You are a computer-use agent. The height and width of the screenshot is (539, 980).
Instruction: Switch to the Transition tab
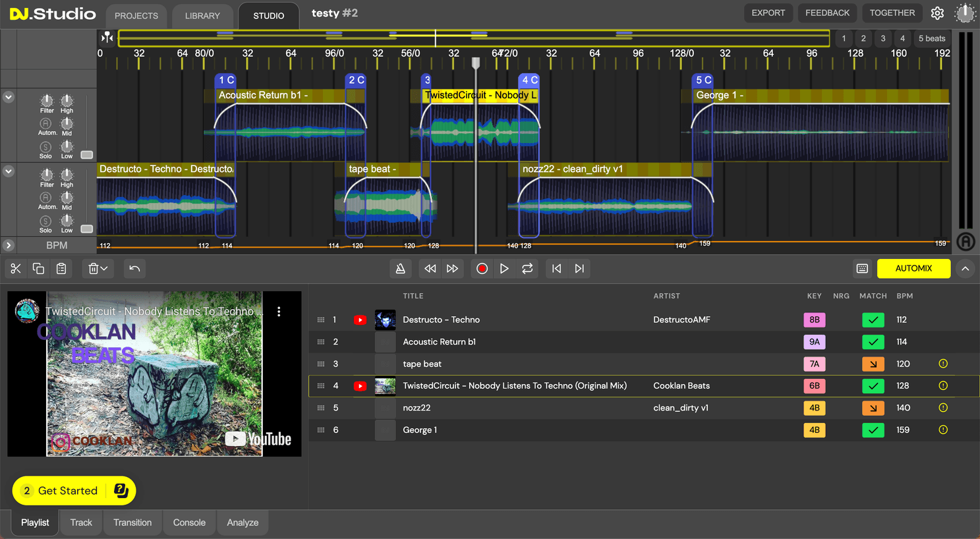[x=132, y=523]
